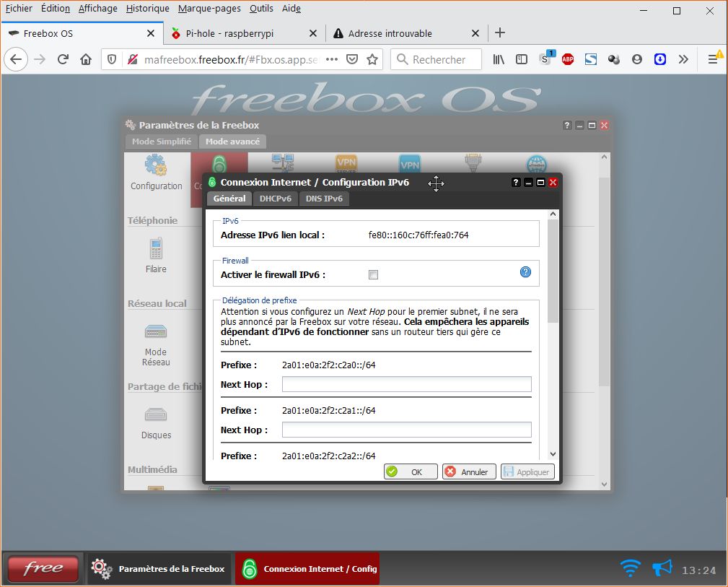Save page to Pocket icon
The width and height of the screenshot is (728, 587).
click(352, 59)
